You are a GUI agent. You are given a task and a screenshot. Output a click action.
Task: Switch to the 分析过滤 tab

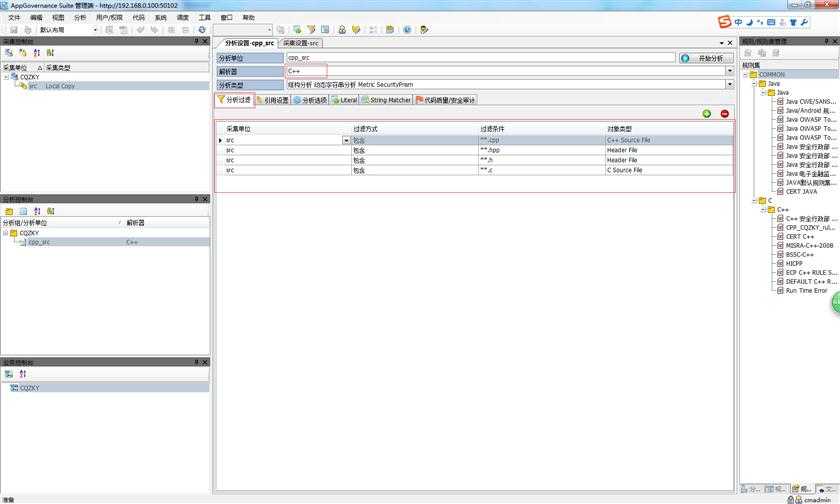[x=234, y=100]
